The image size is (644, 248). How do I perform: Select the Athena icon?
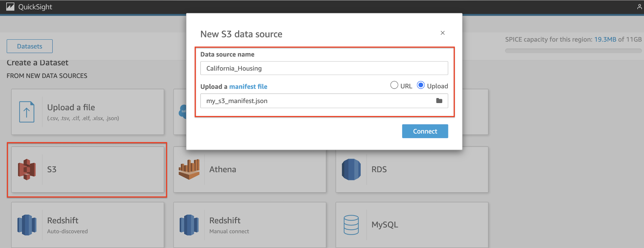(x=189, y=169)
